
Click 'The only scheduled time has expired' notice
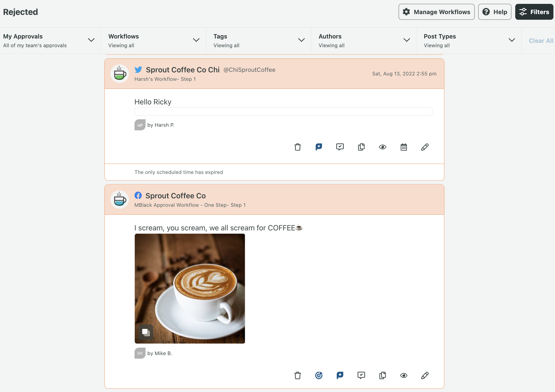[x=179, y=172]
